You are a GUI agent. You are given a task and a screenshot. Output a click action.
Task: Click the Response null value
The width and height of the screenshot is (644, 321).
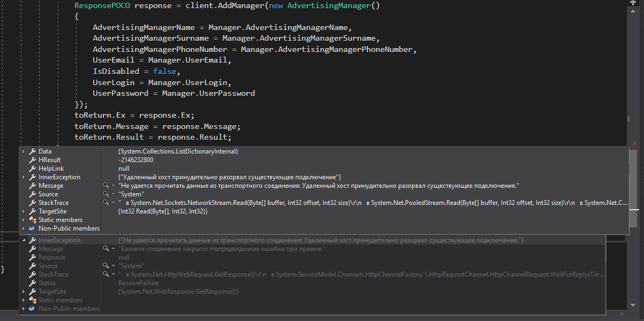click(124, 257)
